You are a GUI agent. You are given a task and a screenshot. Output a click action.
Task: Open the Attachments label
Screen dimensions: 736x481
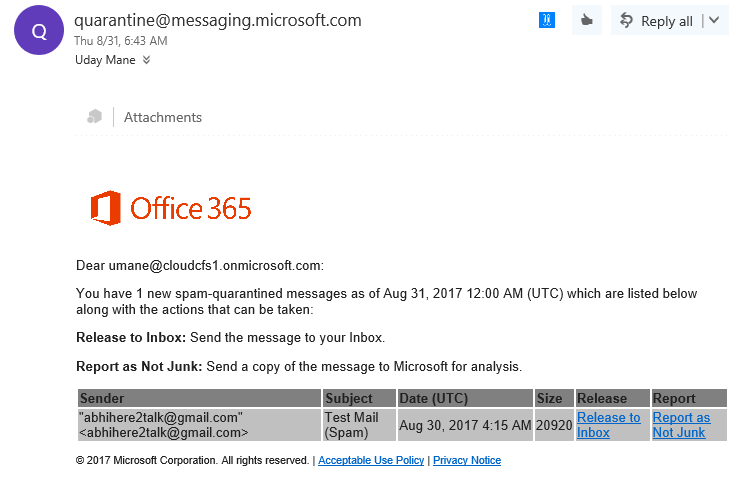pyautogui.click(x=163, y=117)
